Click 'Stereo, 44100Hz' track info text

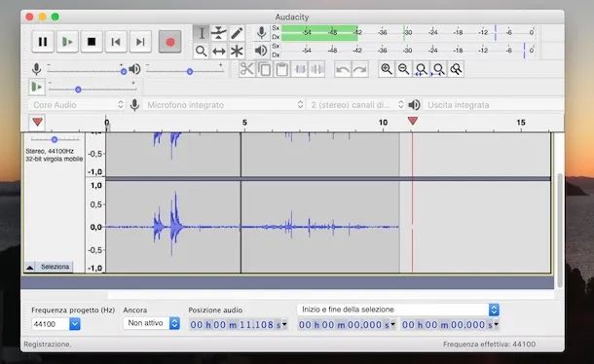pos(50,151)
